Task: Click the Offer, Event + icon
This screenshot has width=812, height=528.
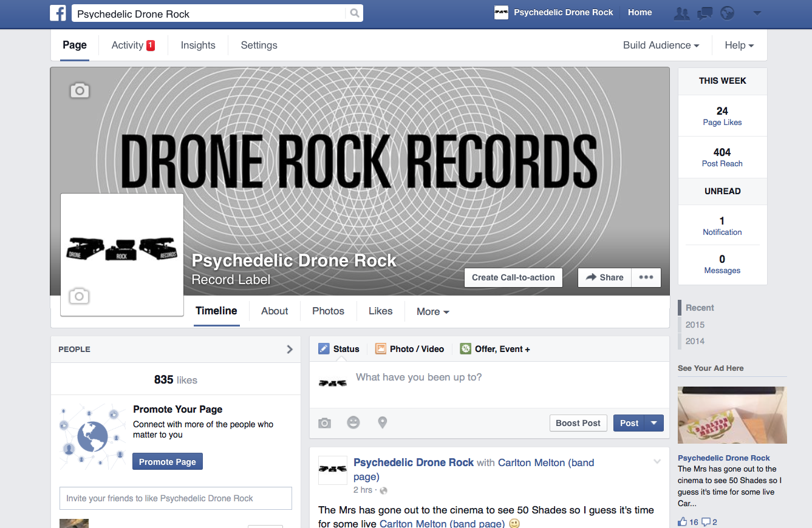Action: [x=465, y=349]
